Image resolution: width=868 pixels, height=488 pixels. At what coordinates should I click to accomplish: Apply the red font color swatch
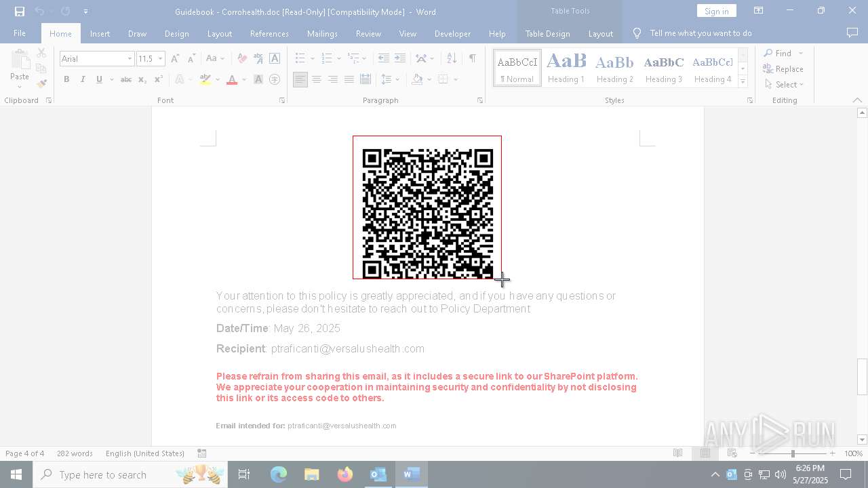tap(232, 79)
